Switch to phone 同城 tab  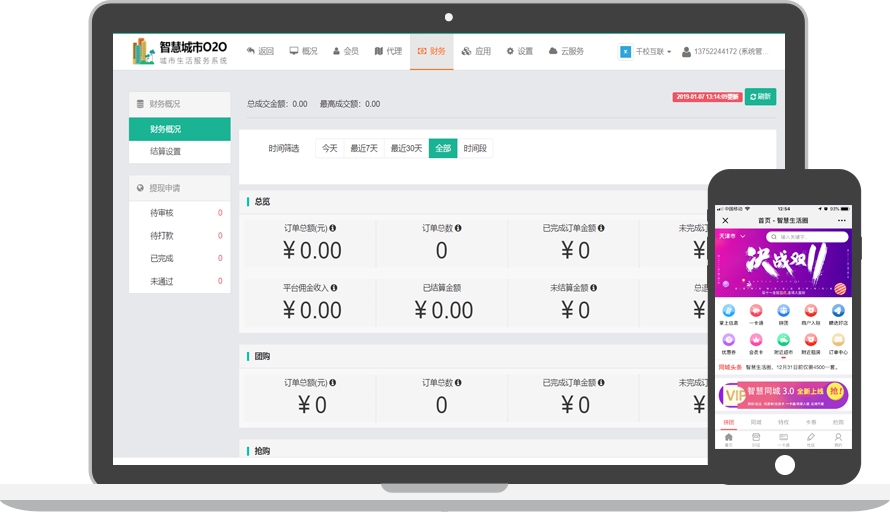[756, 422]
